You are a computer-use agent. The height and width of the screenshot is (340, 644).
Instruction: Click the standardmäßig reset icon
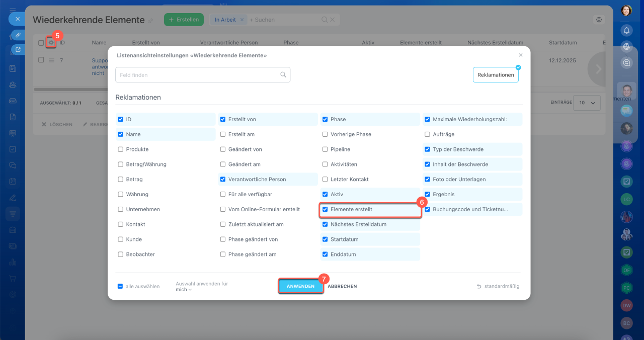[x=479, y=286]
